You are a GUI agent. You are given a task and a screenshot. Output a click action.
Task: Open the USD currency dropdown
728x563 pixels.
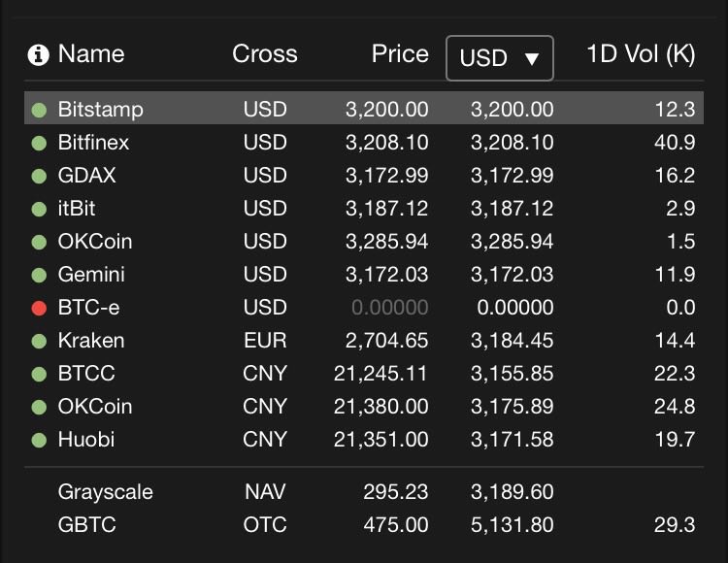[x=500, y=58]
